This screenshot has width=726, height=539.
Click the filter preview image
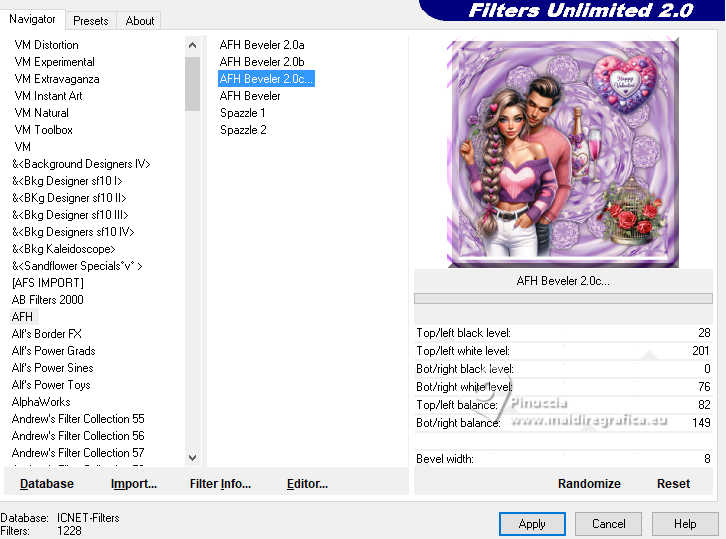coord(563,154)
